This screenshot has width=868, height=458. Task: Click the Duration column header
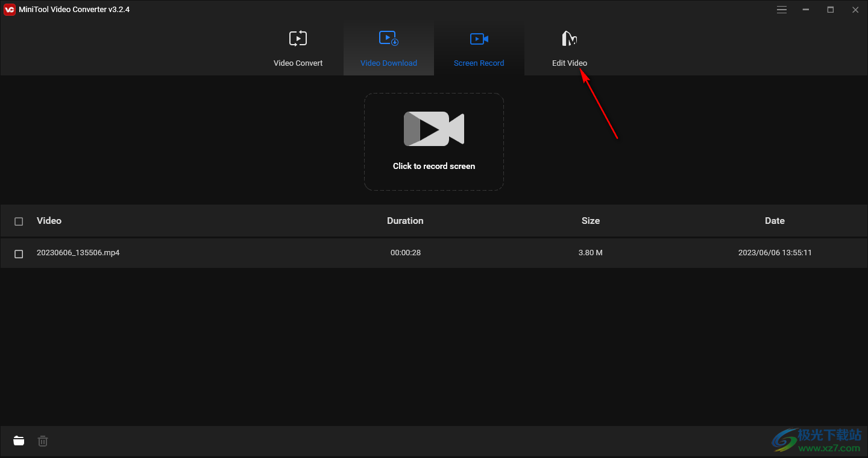pyautogui.click(x=405, y=221)
